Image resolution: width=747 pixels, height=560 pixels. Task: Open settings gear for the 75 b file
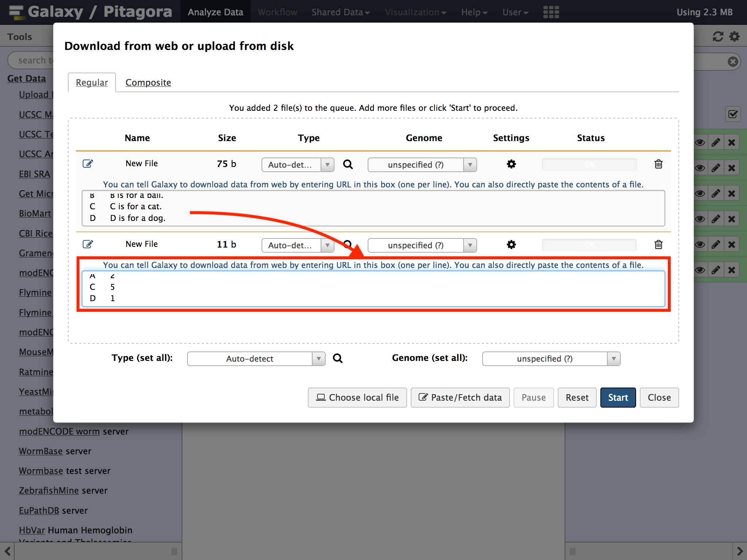511,164
